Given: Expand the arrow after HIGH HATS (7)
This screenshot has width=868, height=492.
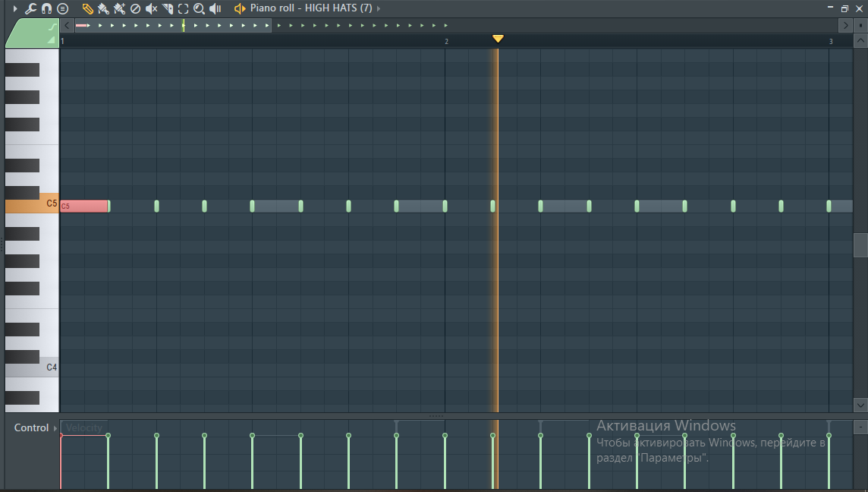Looking at the screenshot, I should [379, 8].
